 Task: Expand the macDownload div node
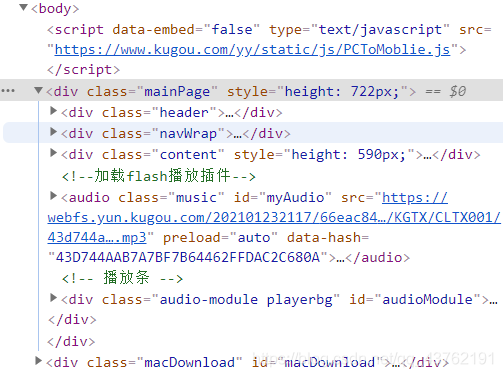pyautogui.click(x=38, y=361)
